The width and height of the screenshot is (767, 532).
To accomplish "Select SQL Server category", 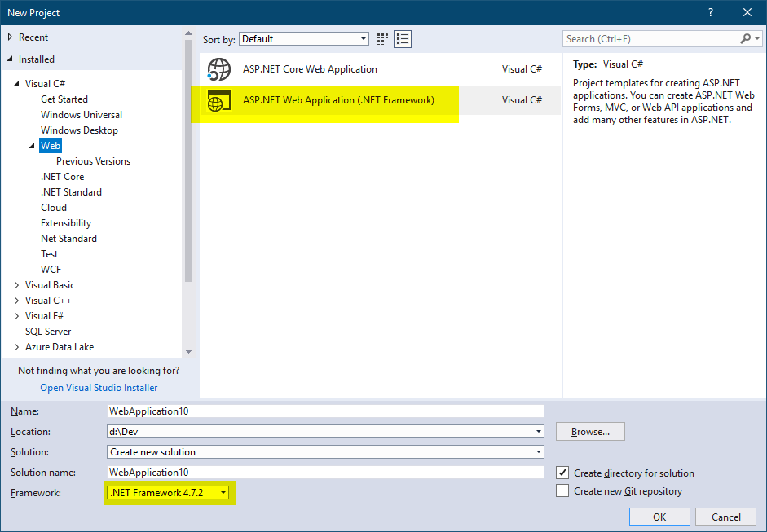I will (x=48, y=332).
